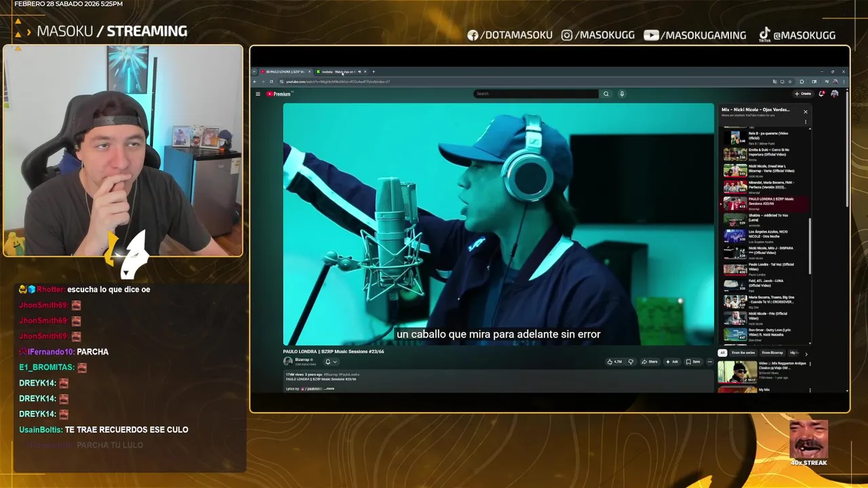Image resolution: width=868 pixels, height=488 pixels.
Task: Click chat message 'escucha lo que dice oe'
Action: tap(108, 289)
